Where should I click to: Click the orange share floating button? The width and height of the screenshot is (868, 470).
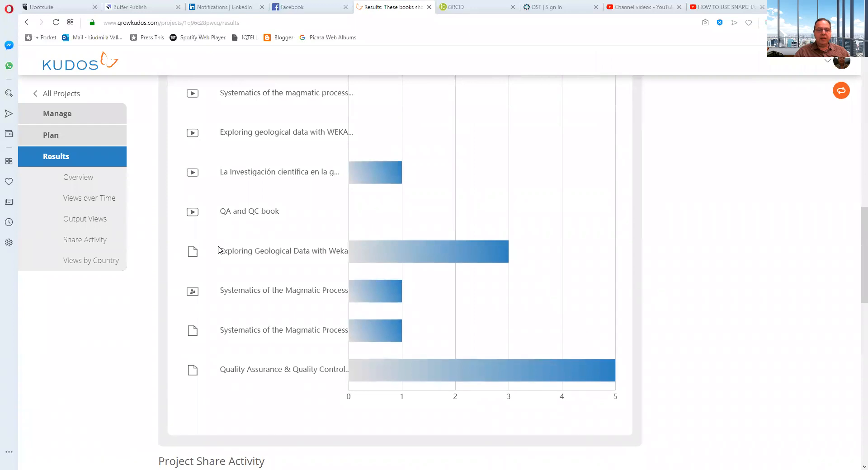pos(841,90)
